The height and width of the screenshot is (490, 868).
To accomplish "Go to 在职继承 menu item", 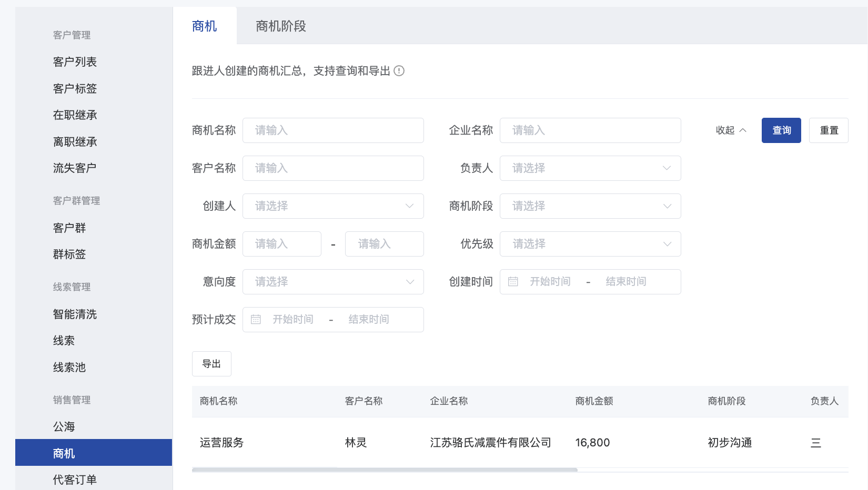I will 75,115.
